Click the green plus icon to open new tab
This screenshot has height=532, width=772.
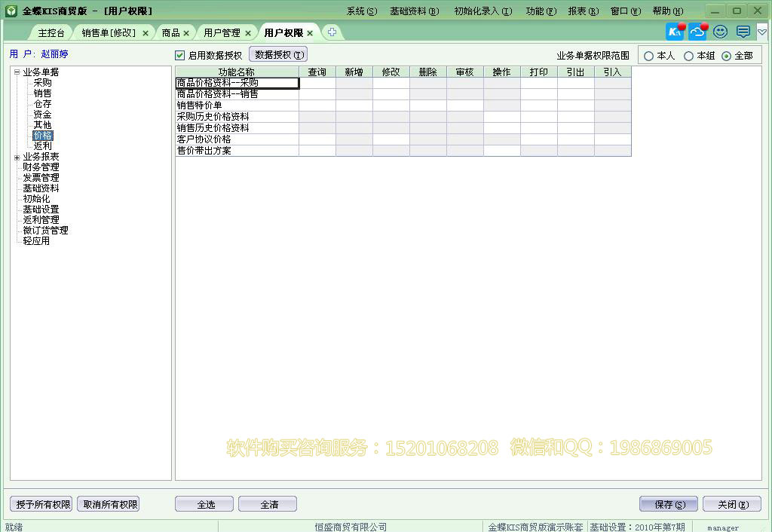click(332, 32)
